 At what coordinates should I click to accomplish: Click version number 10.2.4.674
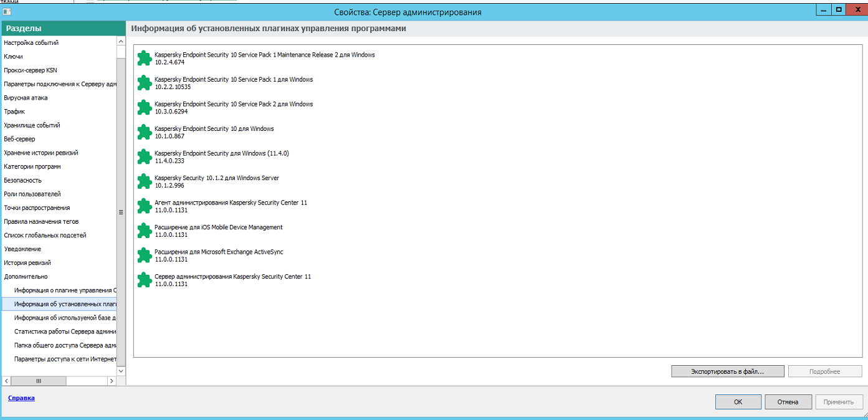coord(169,62)
